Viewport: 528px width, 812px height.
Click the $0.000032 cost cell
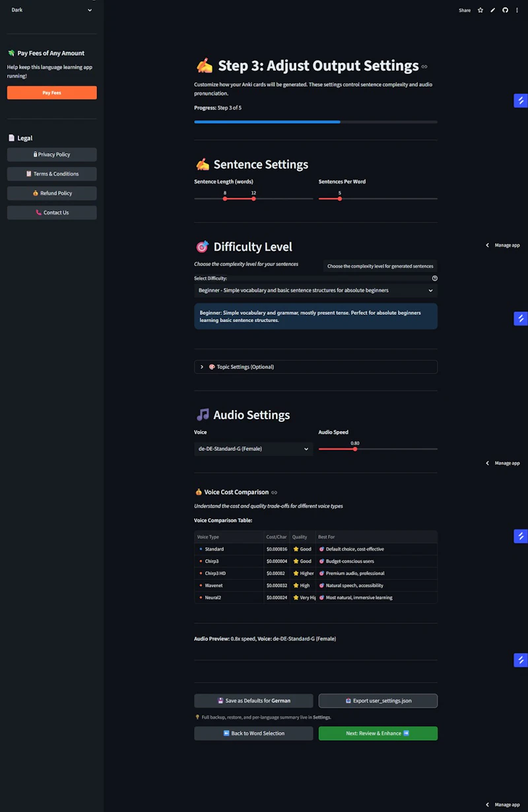pyautogui.click(x=277, y=586)
